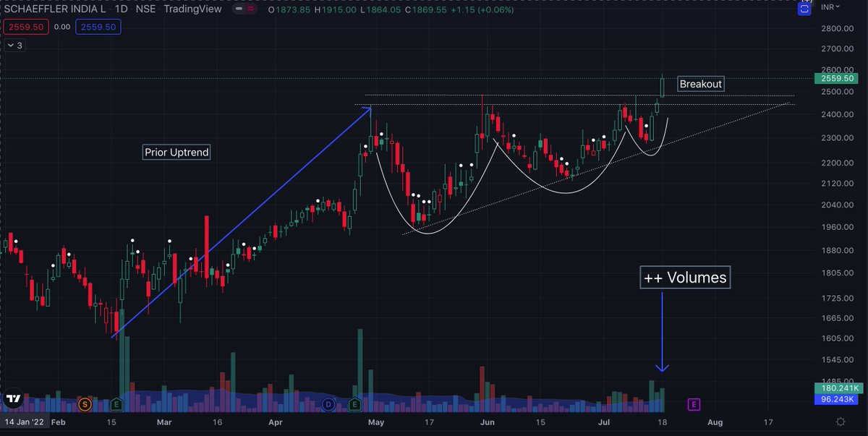Click the Jun label on time axis
The width and height of the screenshot is (868, 436).
click(488, 422)
